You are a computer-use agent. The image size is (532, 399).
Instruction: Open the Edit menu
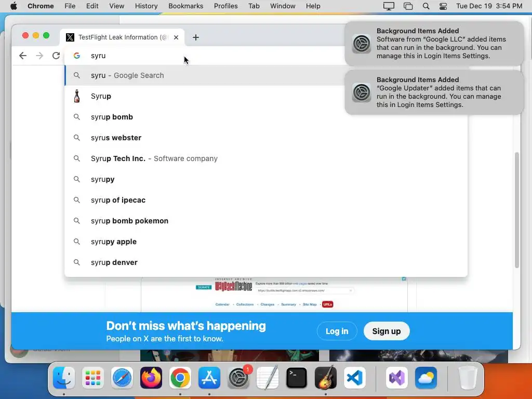pyautogui.click(x=92, y=6)
